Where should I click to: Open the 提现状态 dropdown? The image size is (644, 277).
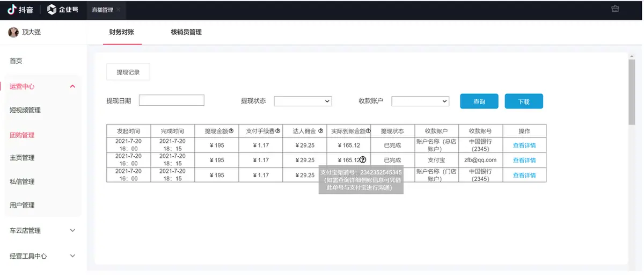303,101
